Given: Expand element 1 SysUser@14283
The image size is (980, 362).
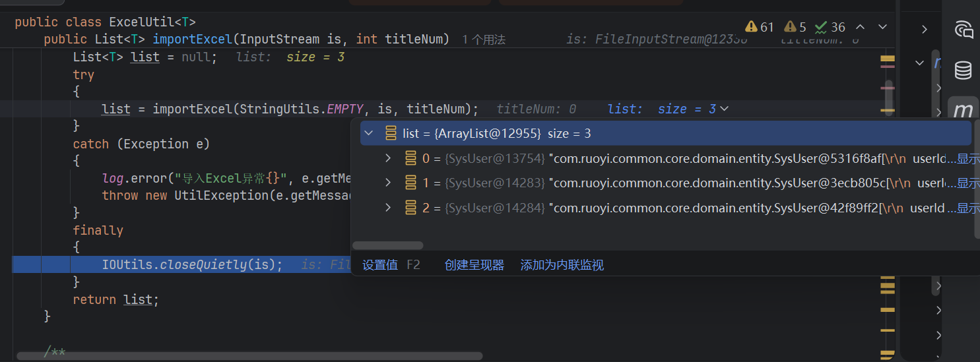Looking at the screenshot, I should coord(389,183).
